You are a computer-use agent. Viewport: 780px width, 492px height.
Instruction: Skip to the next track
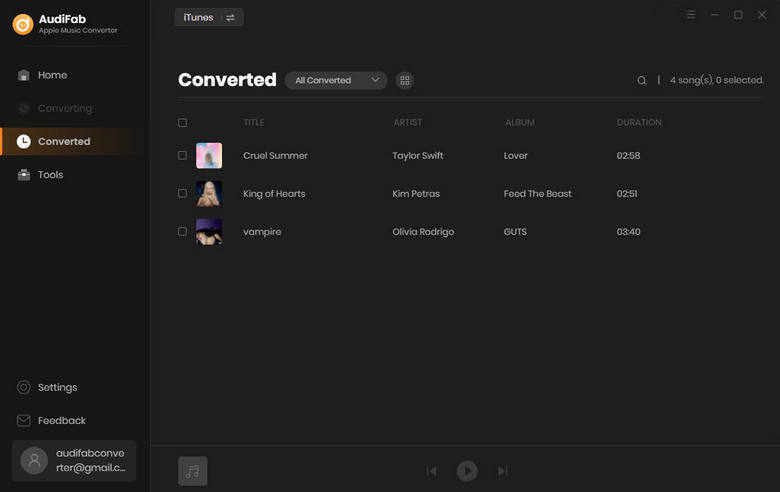coord(502,471)
